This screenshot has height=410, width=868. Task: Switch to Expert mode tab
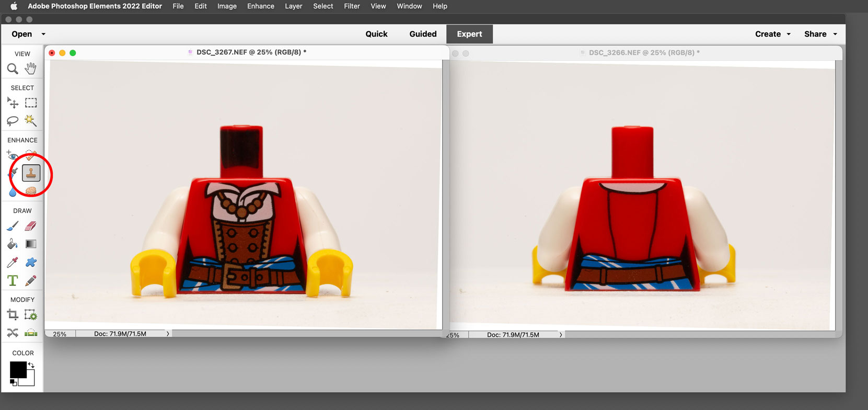[x=469, y=34]
